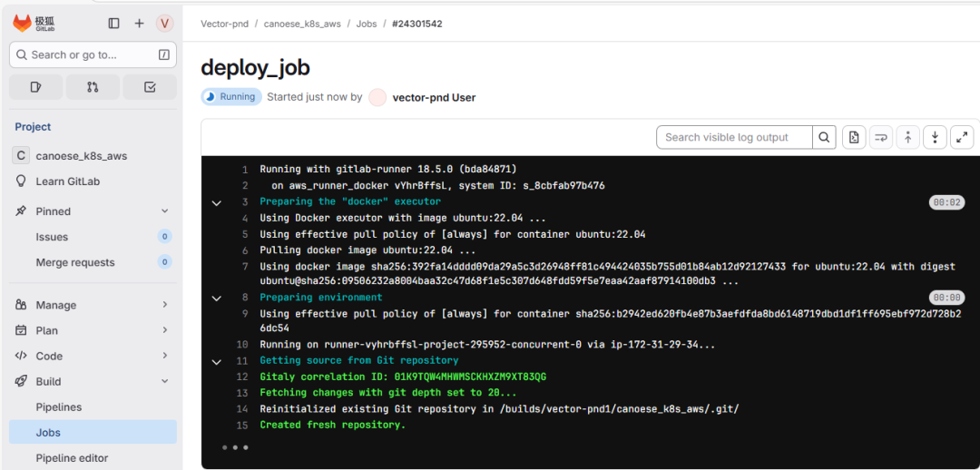Click log line number 1

point(245,170)
